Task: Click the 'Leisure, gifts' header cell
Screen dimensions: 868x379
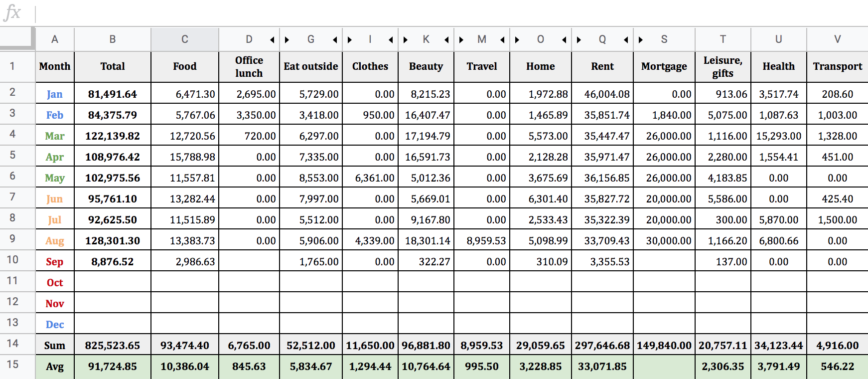Action: pyautogui.click(x=723, y=67)
